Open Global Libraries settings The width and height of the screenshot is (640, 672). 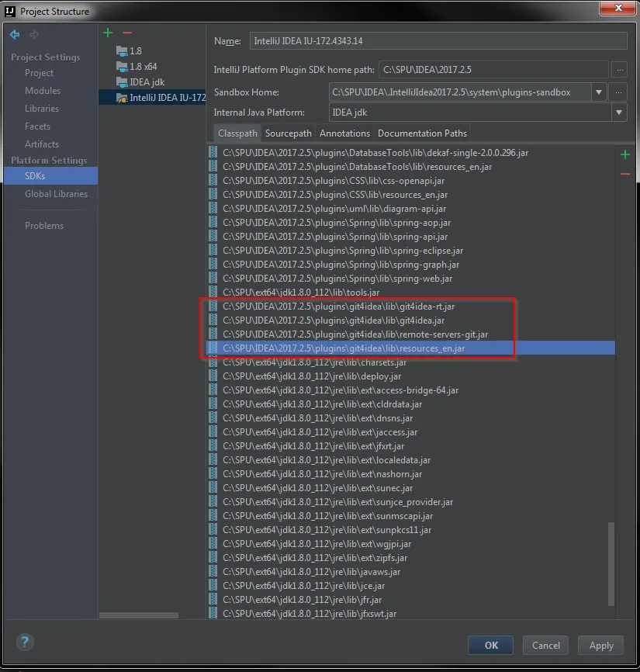[x=56, y=194]
